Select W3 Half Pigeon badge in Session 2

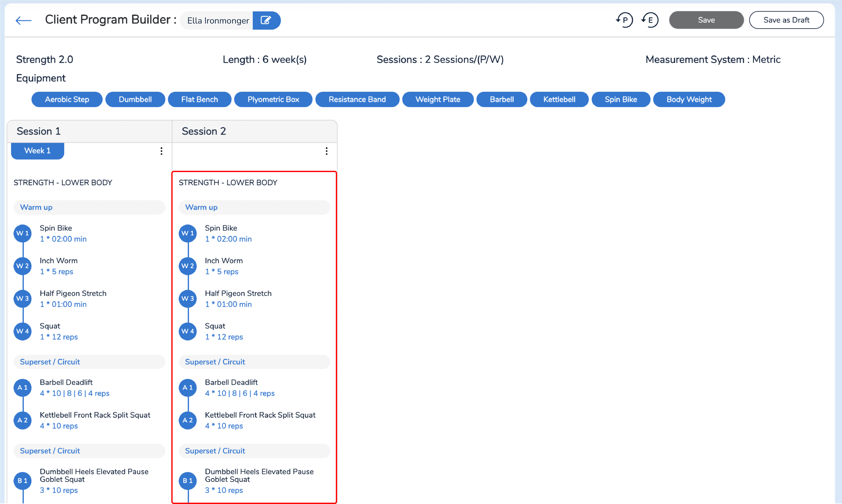(188, 299)
